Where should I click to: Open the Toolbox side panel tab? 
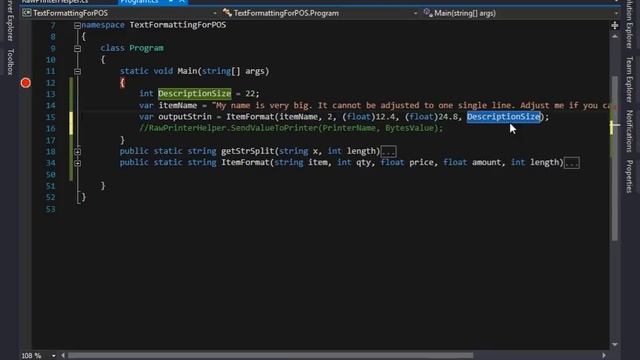pyautogui.click(x=11, y=62)
